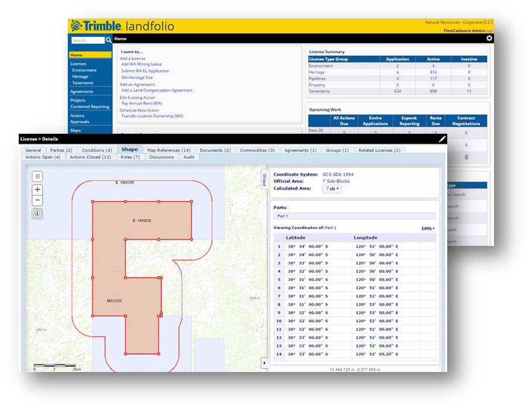Zoom out the map with minus button
Image resolution: width=532 pixels, height=410 pixels.
37,200
